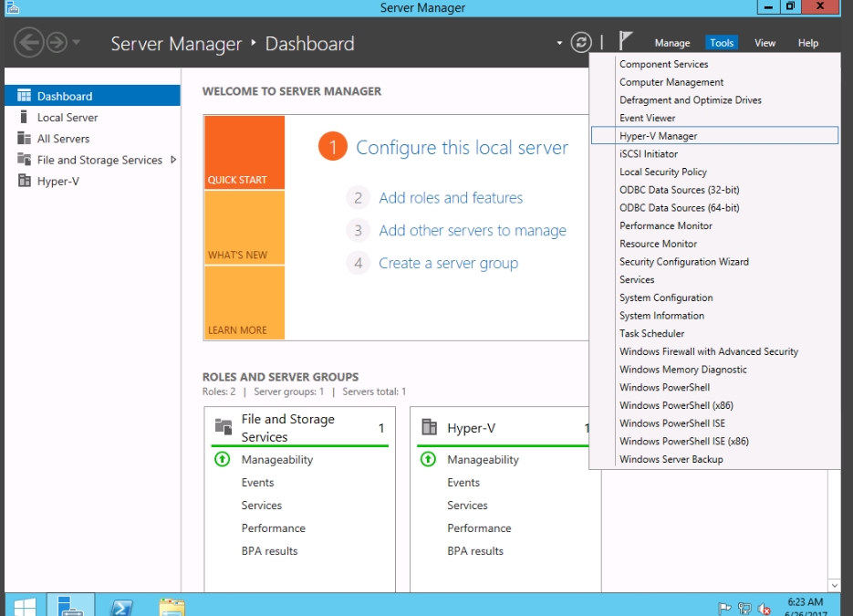Select All Servers in the left pane

(x=63, y=139)
